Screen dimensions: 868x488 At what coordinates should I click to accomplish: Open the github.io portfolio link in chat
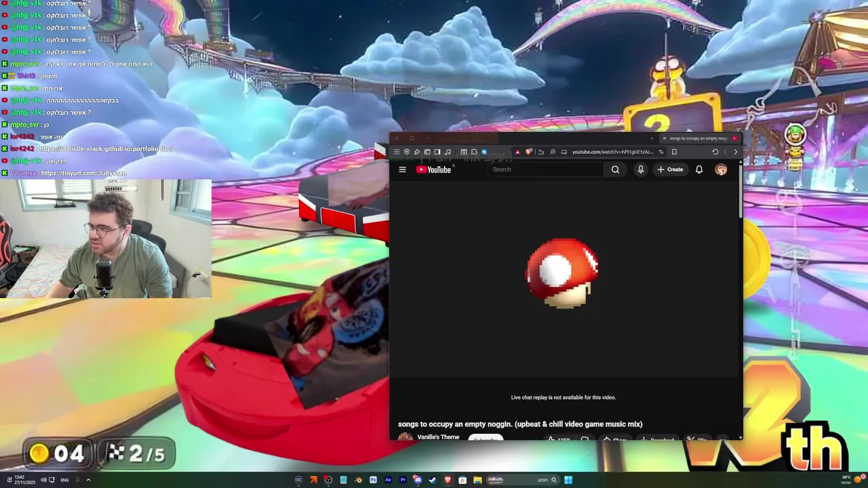[106, 148]
